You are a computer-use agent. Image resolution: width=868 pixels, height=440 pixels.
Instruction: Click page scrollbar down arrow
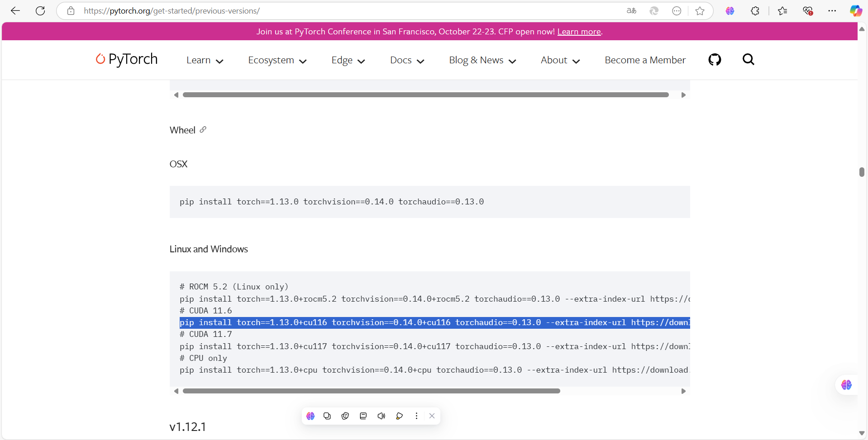[x=862, y=433]
